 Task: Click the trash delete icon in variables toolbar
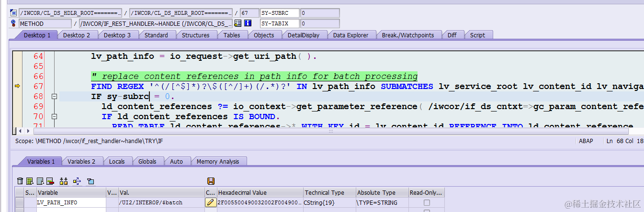[20, 181]
